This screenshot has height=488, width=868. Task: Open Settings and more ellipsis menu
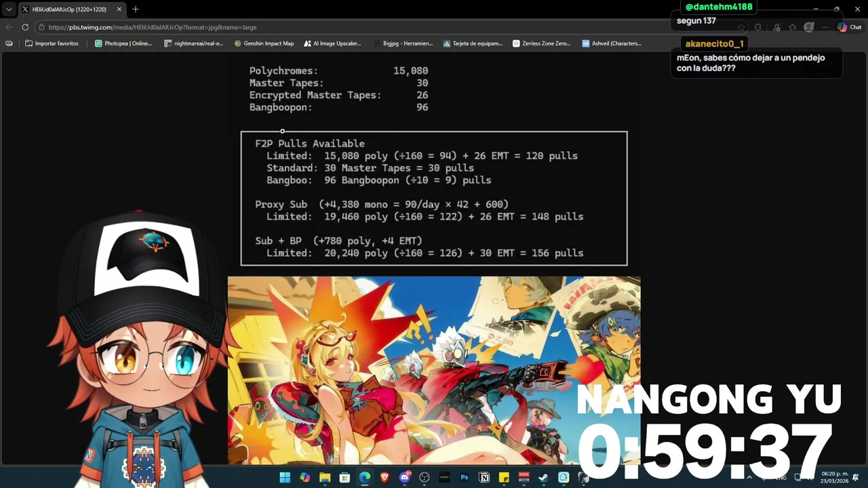pyautogui.click(x=825, y=27)
